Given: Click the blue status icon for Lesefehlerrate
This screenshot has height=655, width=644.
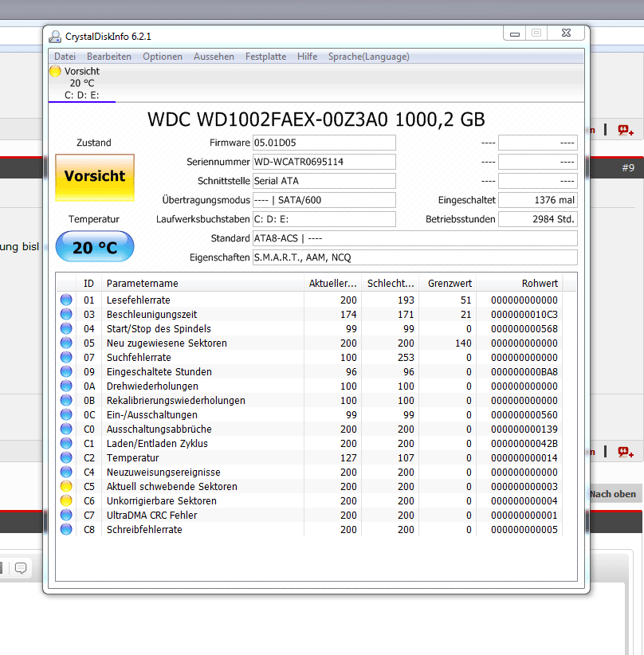Looking at the screenshot, I should coord(66,300).
